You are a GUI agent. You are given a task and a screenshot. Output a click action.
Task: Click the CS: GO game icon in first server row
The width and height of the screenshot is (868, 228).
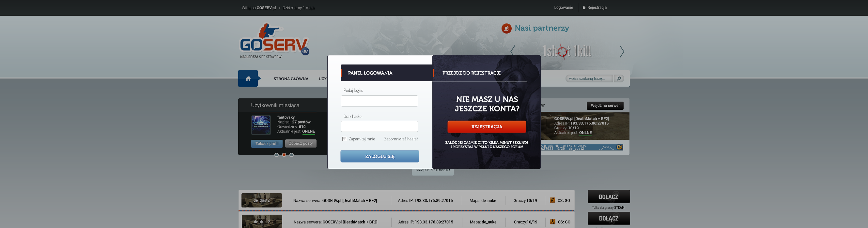(x=552, y=200)
